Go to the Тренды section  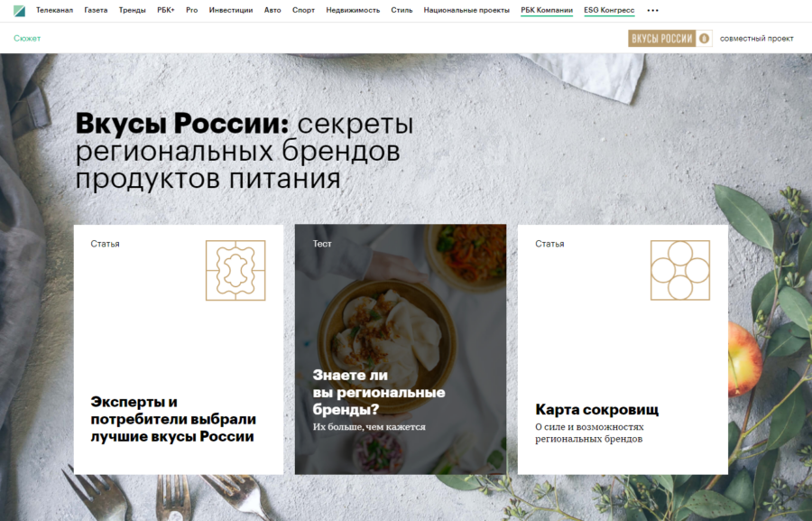[x=132, y=11]
